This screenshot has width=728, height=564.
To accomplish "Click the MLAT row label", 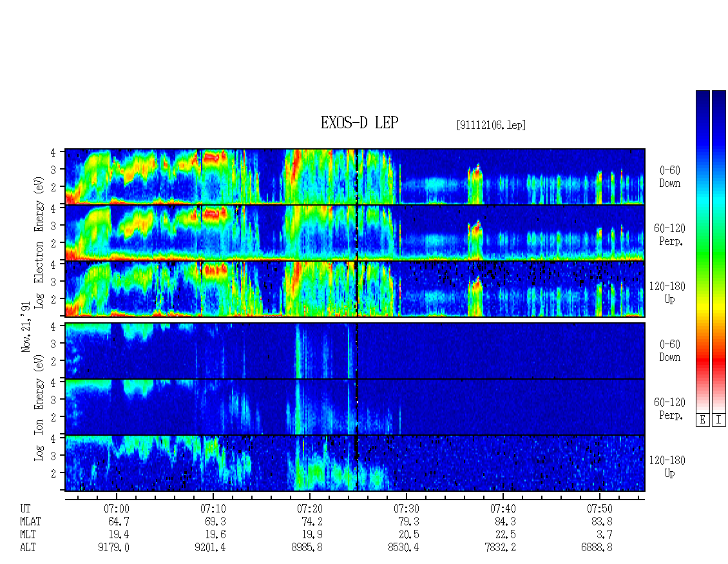I will [x=31, y=521].
